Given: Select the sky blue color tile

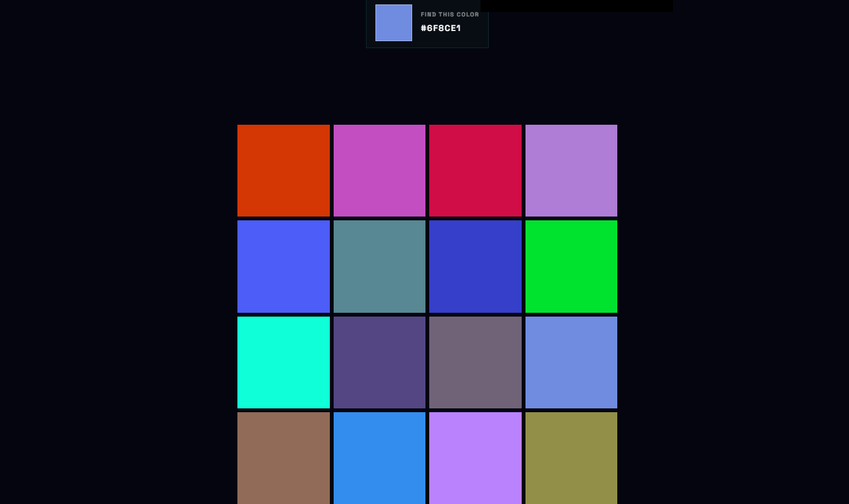Looking at the screenshot, I should tap(379, 458).
